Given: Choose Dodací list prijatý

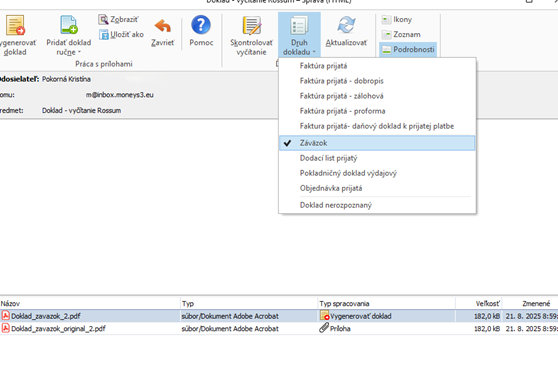Looking at the screenshot, I should (x=377, y=158).
